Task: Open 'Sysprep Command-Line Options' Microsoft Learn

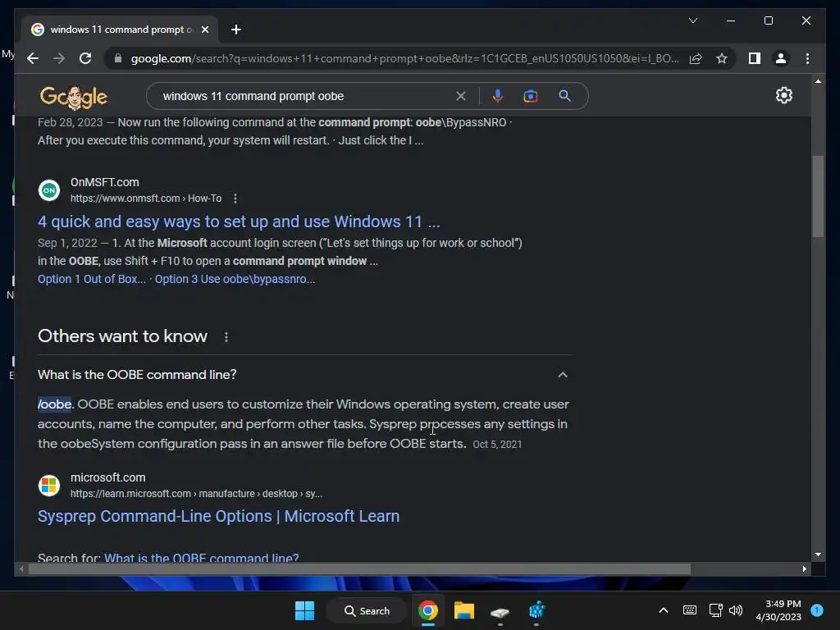Action: 218,516
